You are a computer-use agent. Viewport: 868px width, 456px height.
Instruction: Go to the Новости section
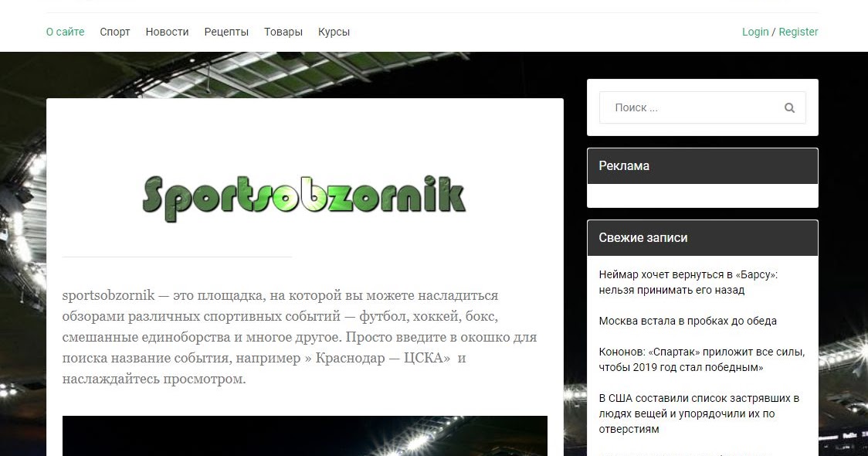click(167, 32)
